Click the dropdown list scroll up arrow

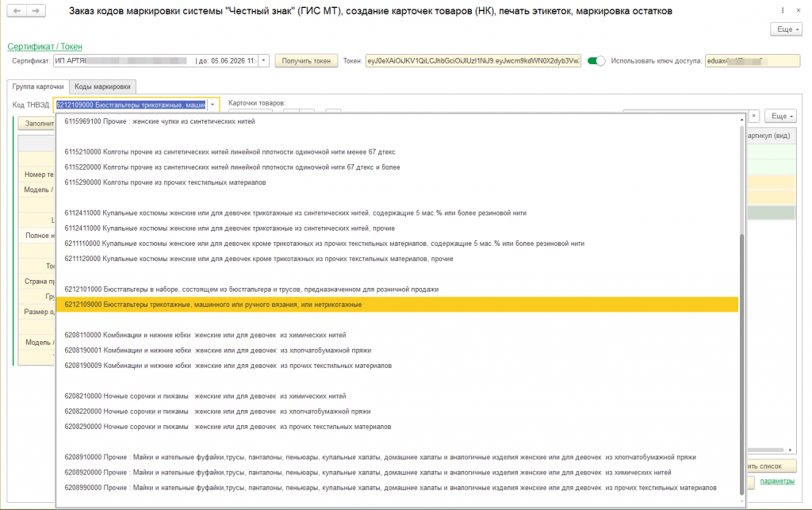coord(741,120)
